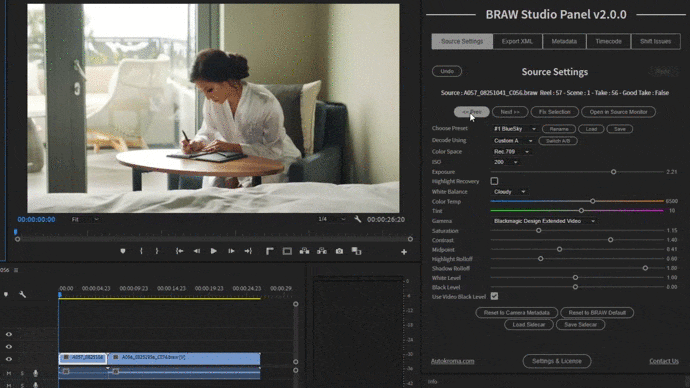The height and width of the screenshot is (388, 690).
Task: Click Load Sidecar
Action: point(529,325)
